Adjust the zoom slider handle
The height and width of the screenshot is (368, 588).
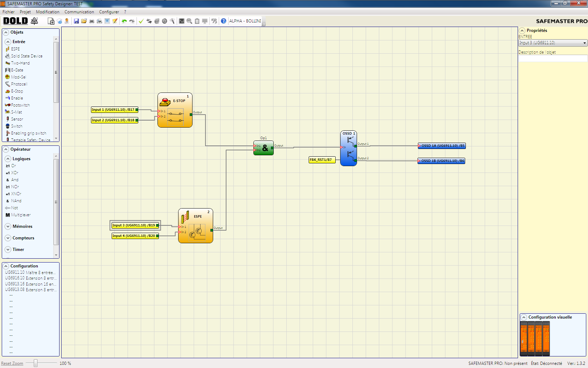click(35, 363)
